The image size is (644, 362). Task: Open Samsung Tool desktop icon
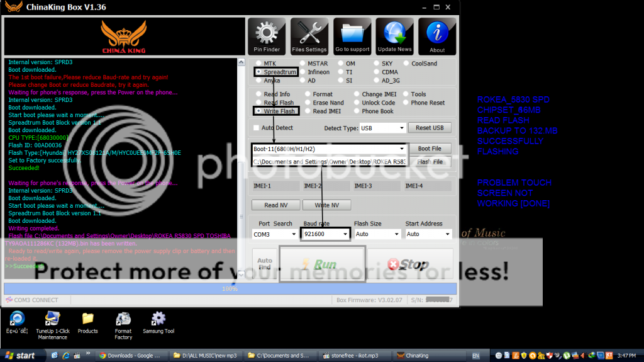(158, 323)
